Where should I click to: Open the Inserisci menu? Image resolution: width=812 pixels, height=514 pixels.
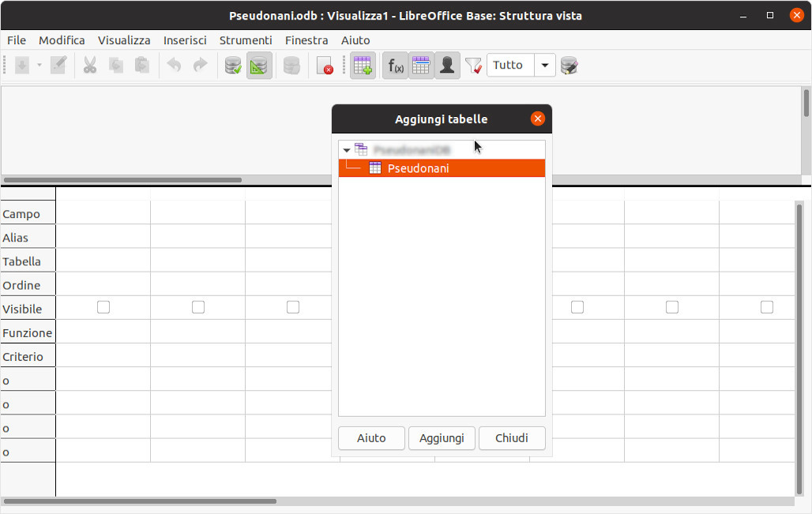tap(185, 40)
